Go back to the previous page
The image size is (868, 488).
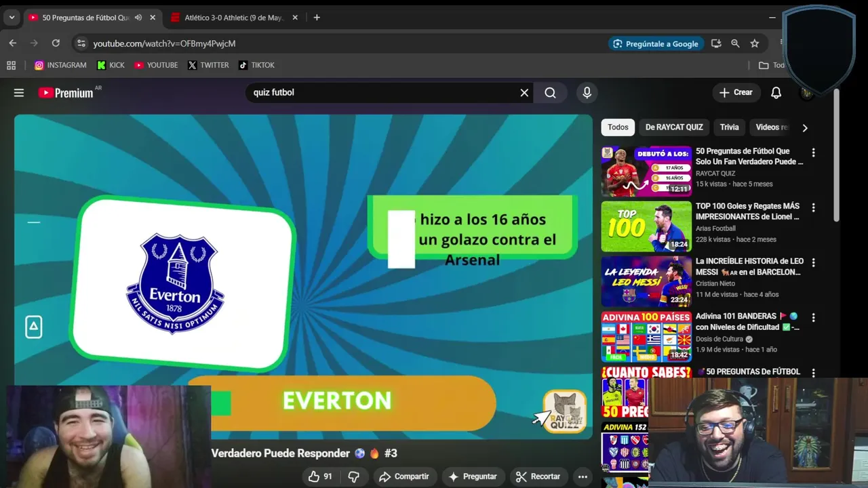click(12, 43)
